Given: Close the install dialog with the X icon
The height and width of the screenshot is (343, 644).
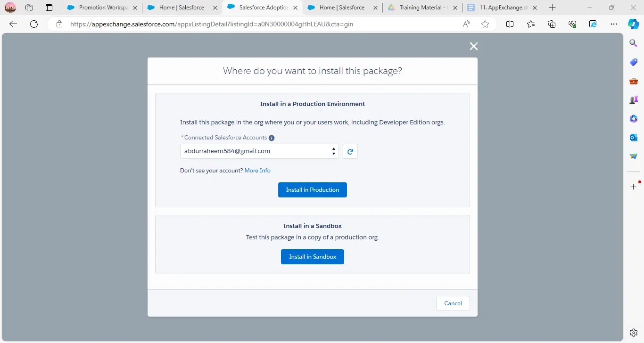Looking at the screenshot, I should [474, 46].
